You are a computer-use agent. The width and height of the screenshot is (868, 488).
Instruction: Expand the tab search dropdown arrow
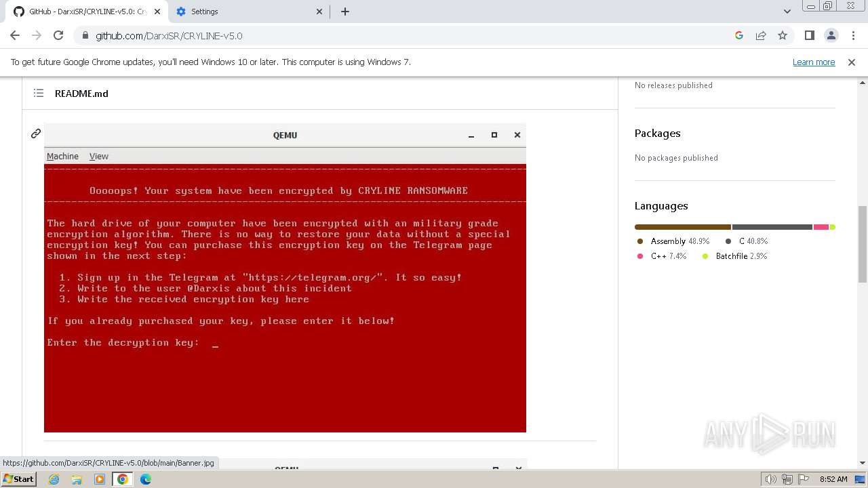[x=787, y=12]
